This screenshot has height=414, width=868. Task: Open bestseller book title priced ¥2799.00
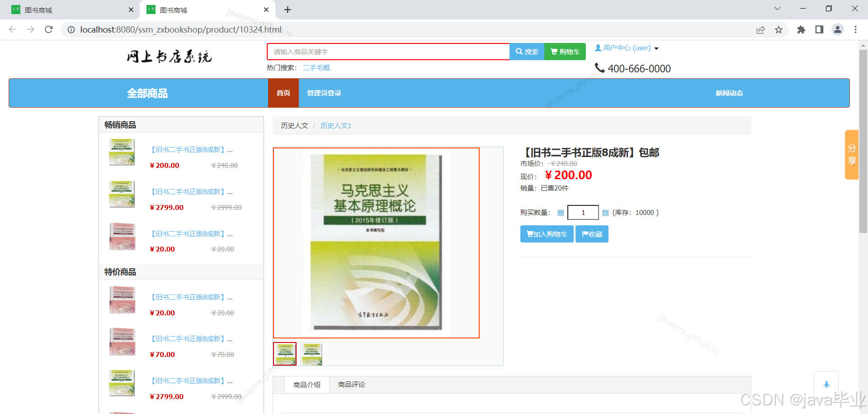pos(192,192)
